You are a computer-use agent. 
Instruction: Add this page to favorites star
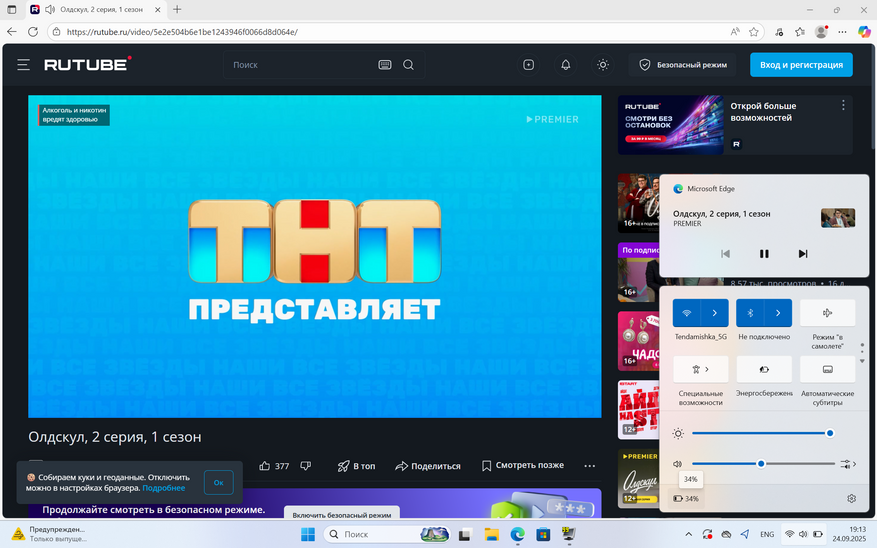point(753,32)
